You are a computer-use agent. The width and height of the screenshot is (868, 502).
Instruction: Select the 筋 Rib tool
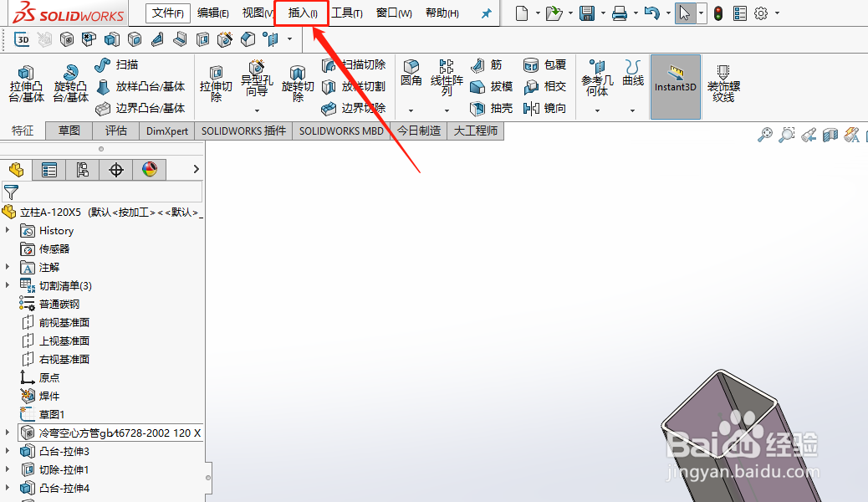pos(487,64)
